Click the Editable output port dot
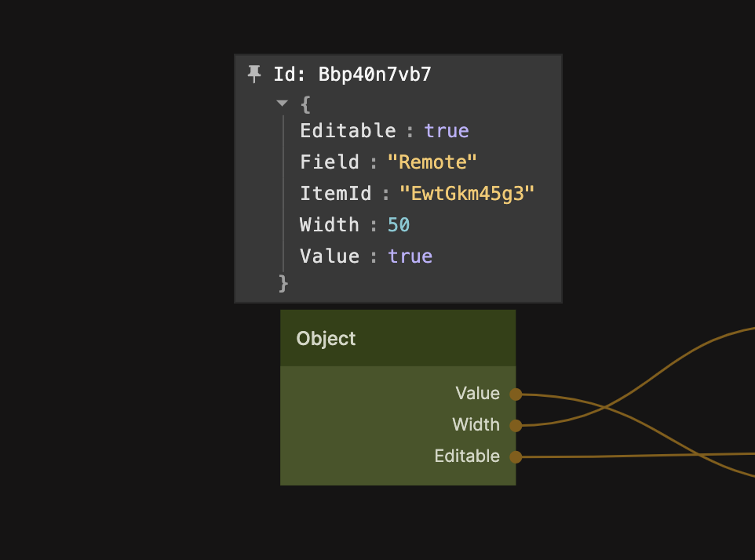Screen dimensions: 755x560 pyautogui.click(x=516, y=456)
